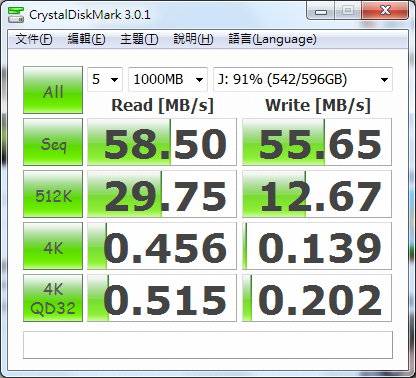Run all benchmarks with All button
The image size is (416, 378).
[53, 90]
